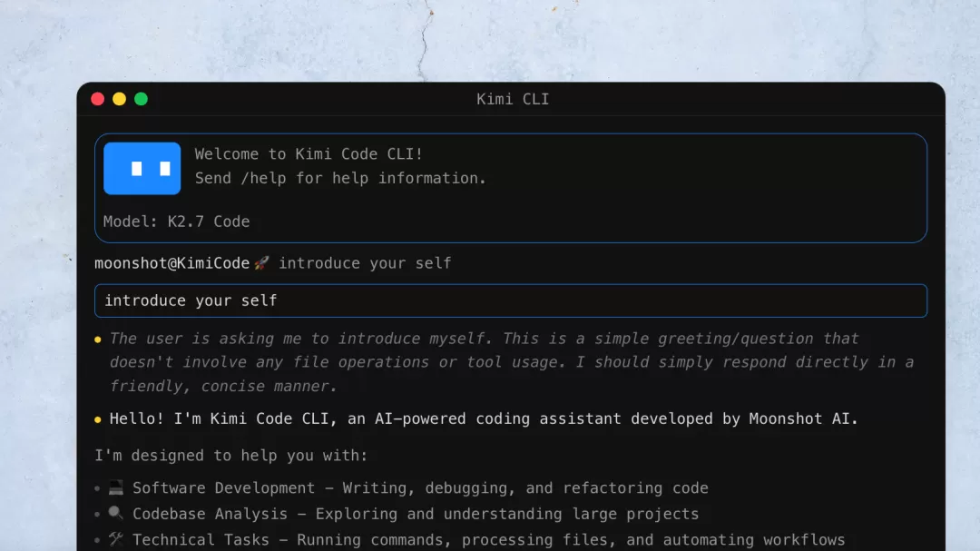The height and width of the screenshot is (551, 980).
Task: Click the rocket emoji in the prompt line
Action: [262, 262]
